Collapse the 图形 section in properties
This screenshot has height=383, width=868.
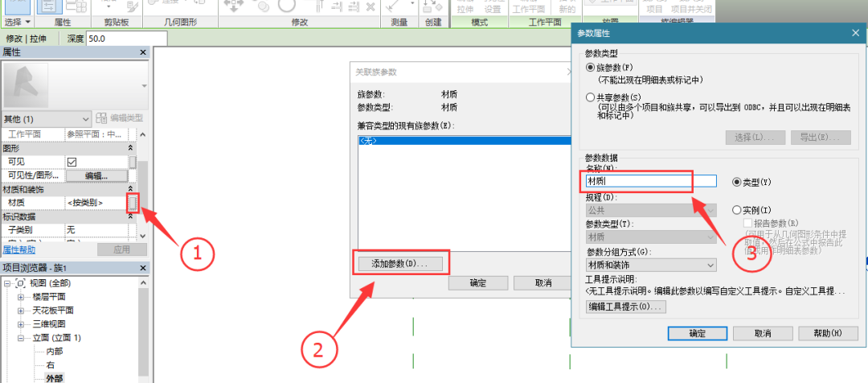pos(131,149)
